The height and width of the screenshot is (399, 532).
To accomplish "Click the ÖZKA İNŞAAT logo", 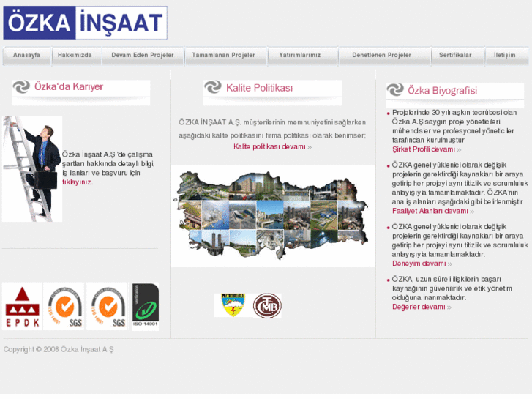I will (x=85, y=23).
